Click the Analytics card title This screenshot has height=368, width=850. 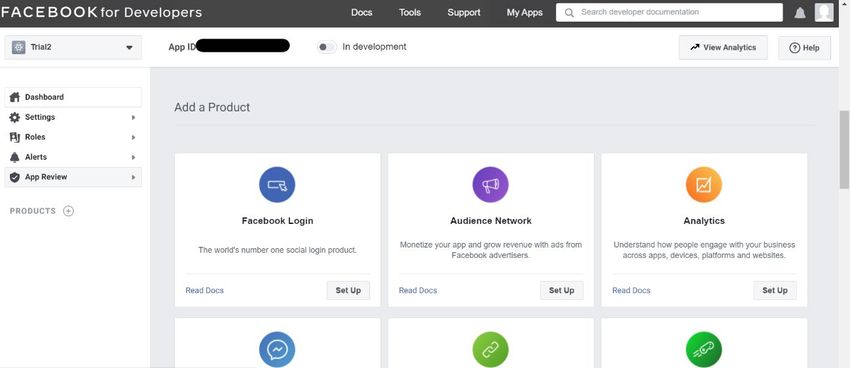coord(704,221)
